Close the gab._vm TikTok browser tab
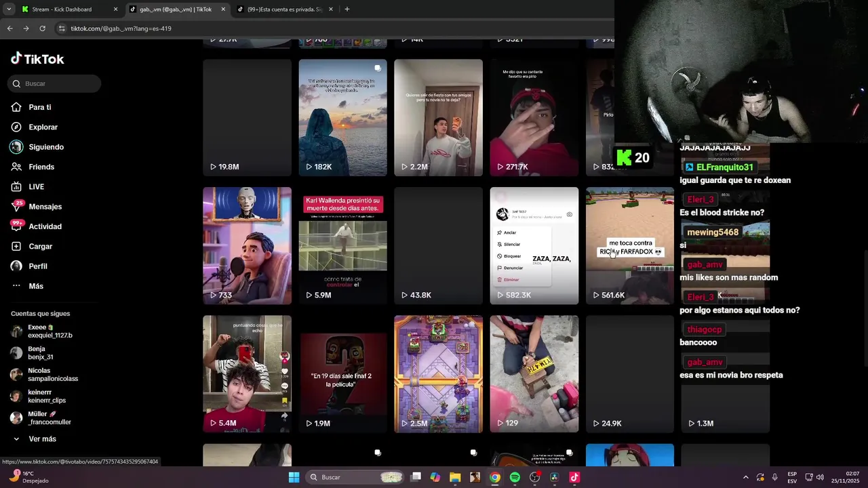Image resolution: width=868 pixels, height=488 pixels. (x=223, y=9)
